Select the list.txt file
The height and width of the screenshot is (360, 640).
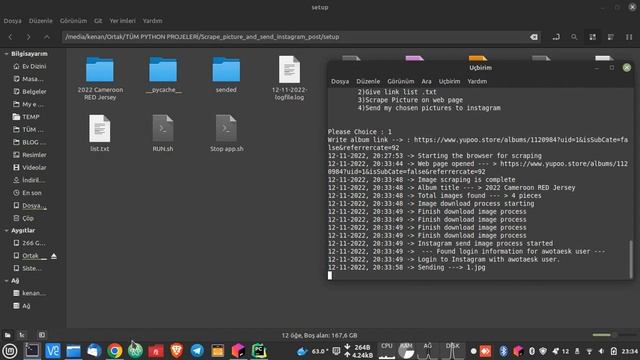click(x=100, y=133)
